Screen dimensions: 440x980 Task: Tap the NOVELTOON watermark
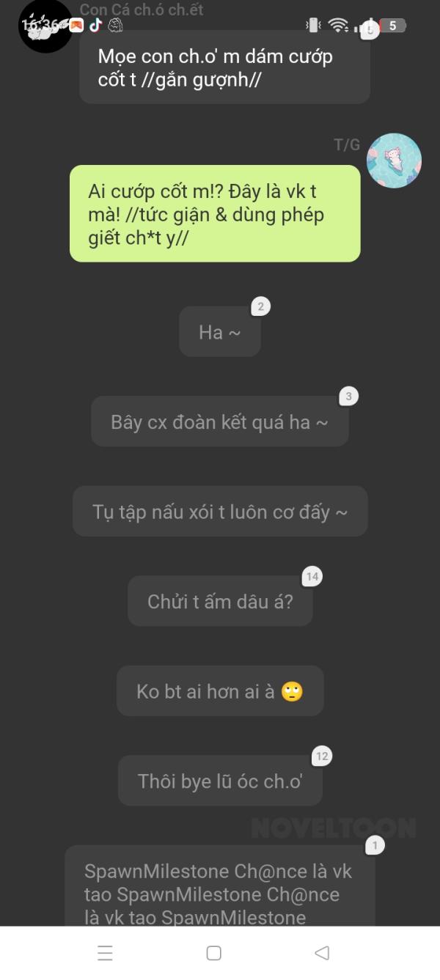[334, 828]
